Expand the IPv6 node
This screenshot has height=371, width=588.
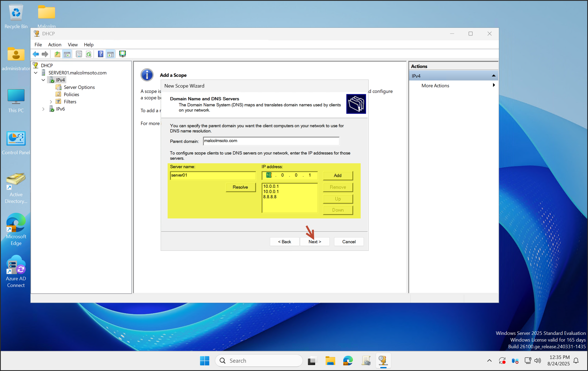(x=44, y=109)
